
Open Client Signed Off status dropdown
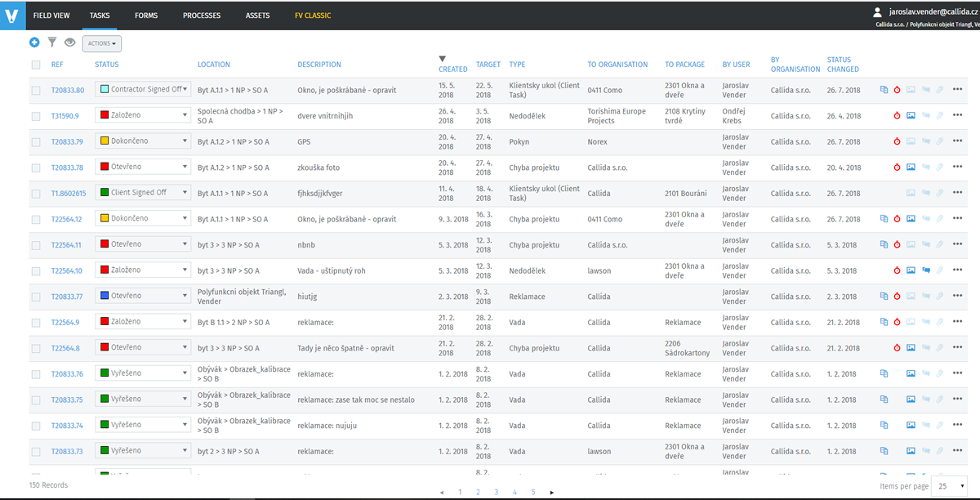click(143, 193)
